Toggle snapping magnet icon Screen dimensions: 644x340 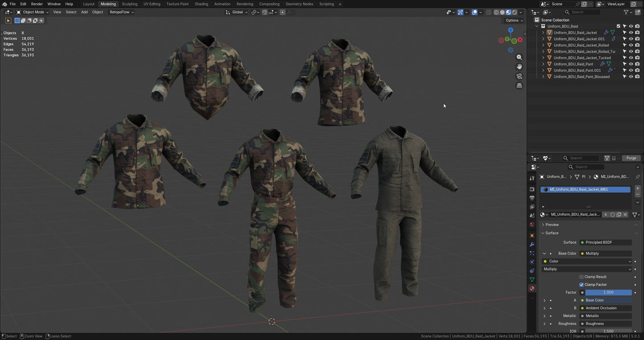click(x=265, y=12)
